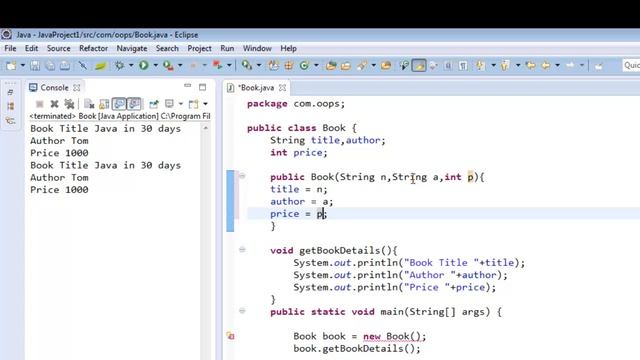Open the File menu

point(10,48)
